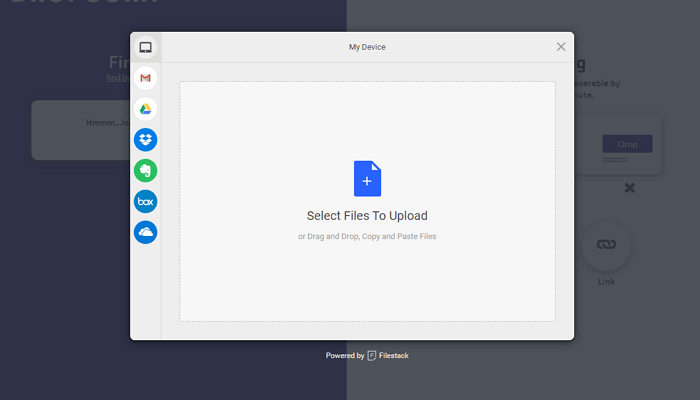Close the file picker dialog
Screen dimensions: 700x400
pyautogui.click(x=561, y=47)
